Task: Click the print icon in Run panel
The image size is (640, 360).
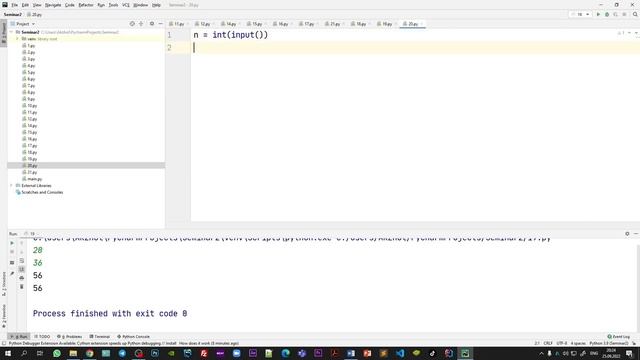Action: (22, 278)
